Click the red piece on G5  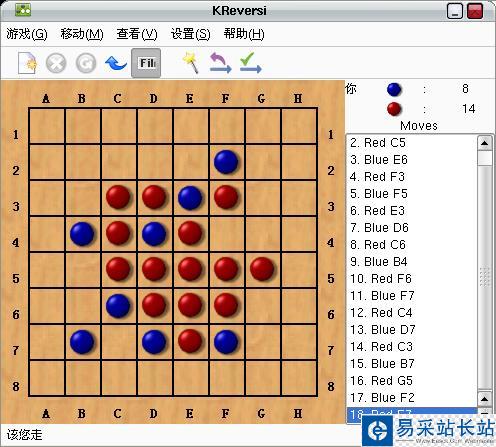coord(262,269)
